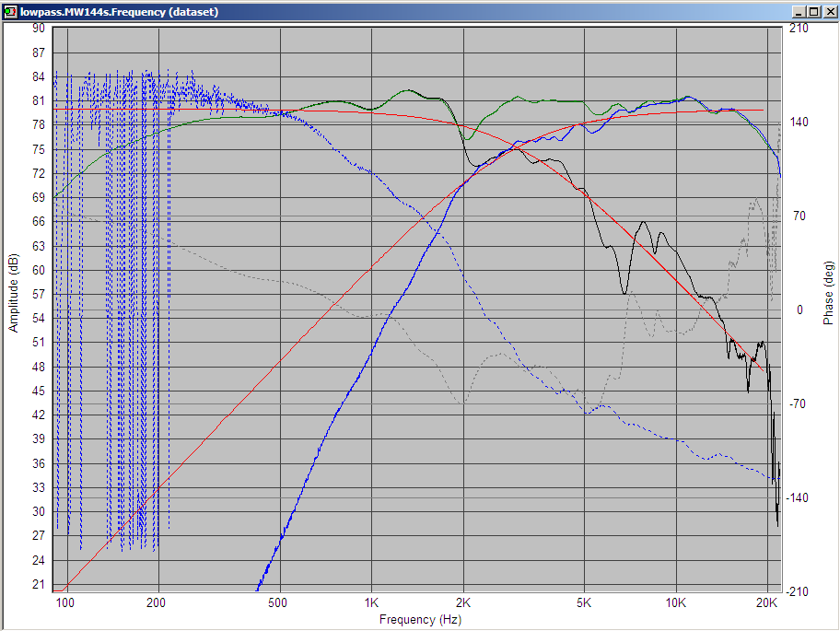Click the 20K frequency tick label

[766, 603]
